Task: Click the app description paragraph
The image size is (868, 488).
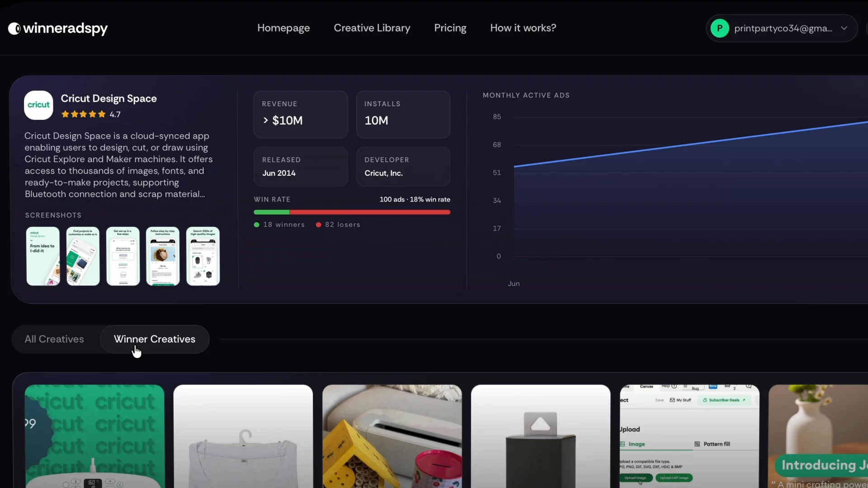Action: [118, 165]
